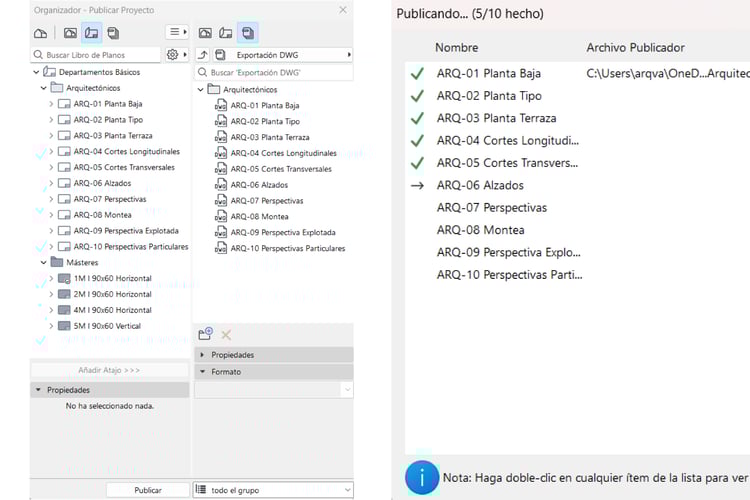Select the 2M I 90x60 Horizontal master

pyautogui.click(x=112, y=294)
